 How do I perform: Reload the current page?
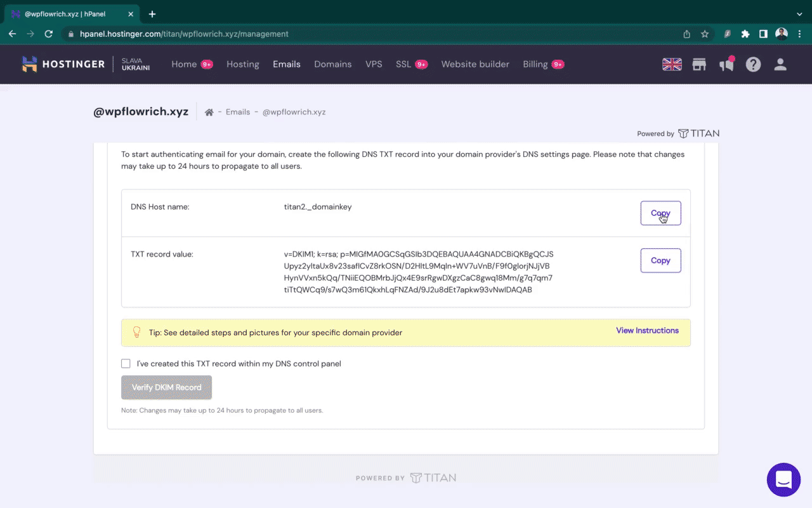coord(48,34)
